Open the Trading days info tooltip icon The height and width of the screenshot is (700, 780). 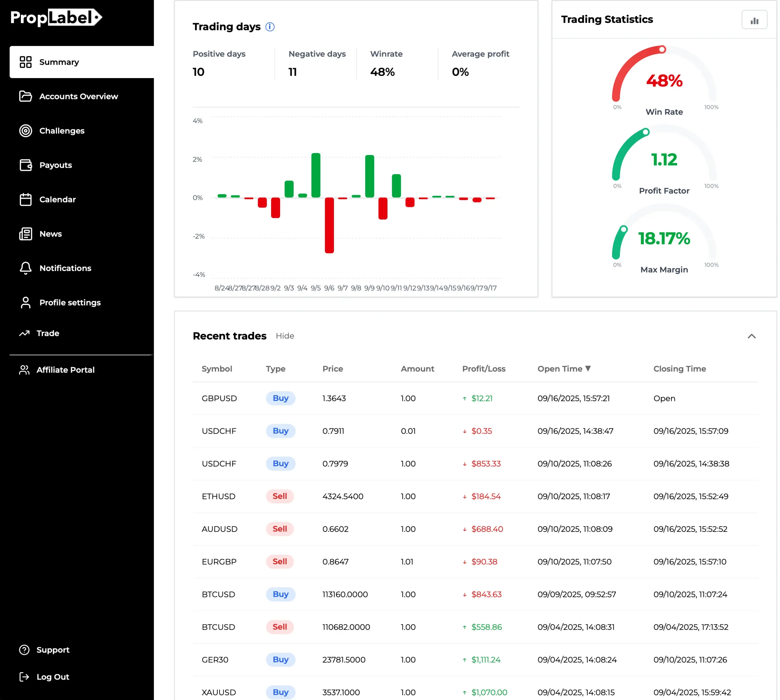tap(270, 27)
